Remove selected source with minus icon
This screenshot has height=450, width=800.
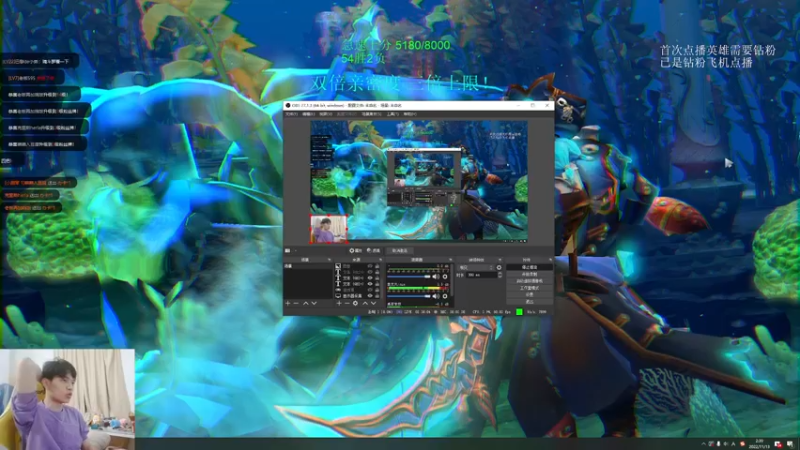click(347, 304)
